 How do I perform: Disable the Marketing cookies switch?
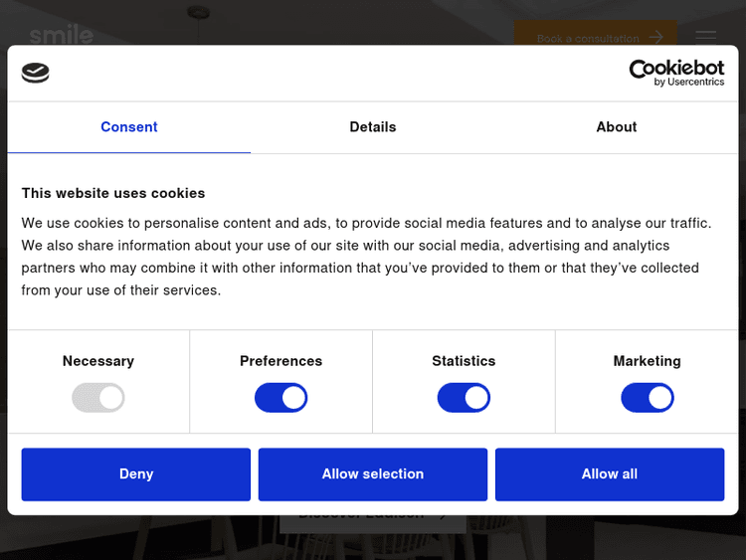click(648, 398)
